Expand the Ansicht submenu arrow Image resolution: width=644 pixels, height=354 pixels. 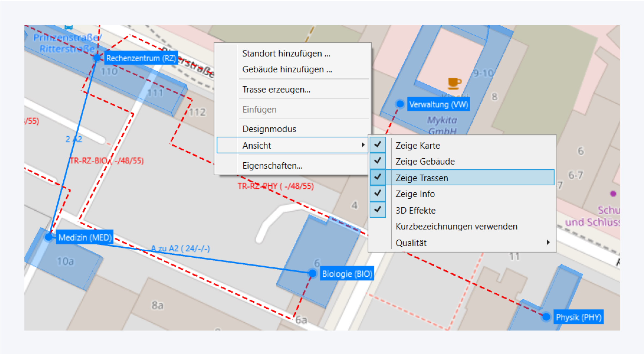[x=363, y=145]
